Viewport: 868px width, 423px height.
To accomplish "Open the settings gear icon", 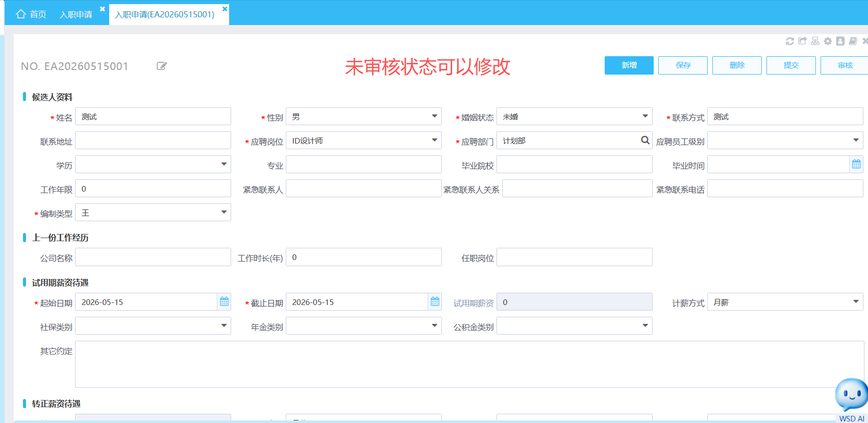I will click(828, 41).
